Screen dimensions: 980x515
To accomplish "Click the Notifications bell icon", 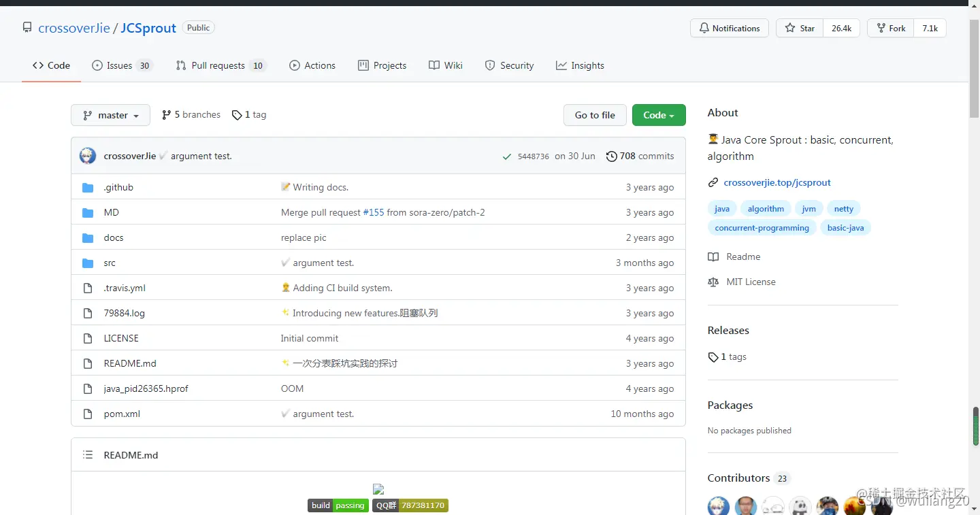I will point(704,28).
